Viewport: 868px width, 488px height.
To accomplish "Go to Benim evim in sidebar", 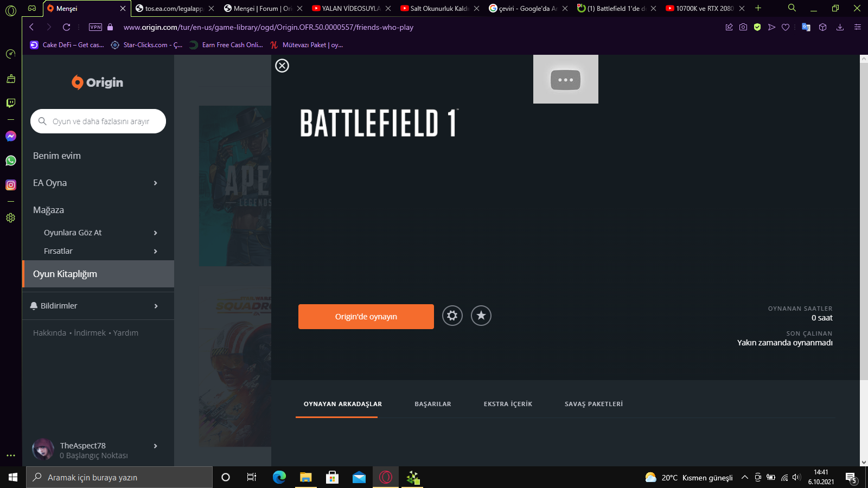I will [57, 156].
